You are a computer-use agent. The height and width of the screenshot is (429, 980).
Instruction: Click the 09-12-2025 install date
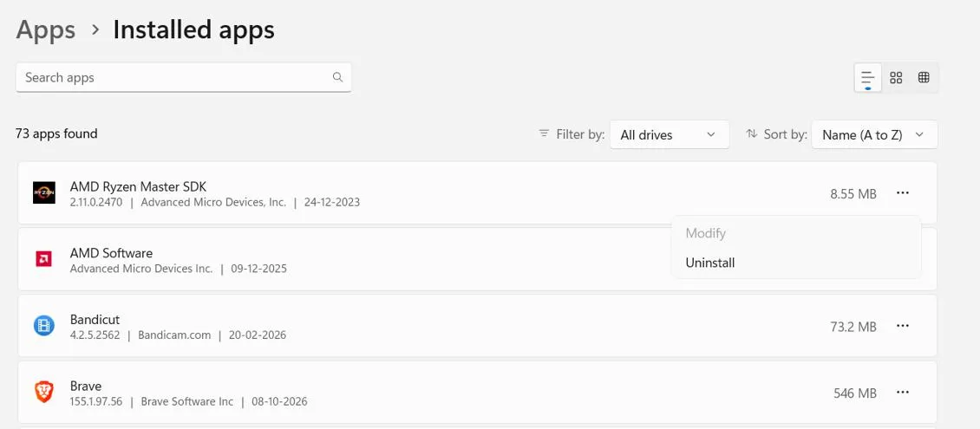pyautogui.click(x=258, y=270)
